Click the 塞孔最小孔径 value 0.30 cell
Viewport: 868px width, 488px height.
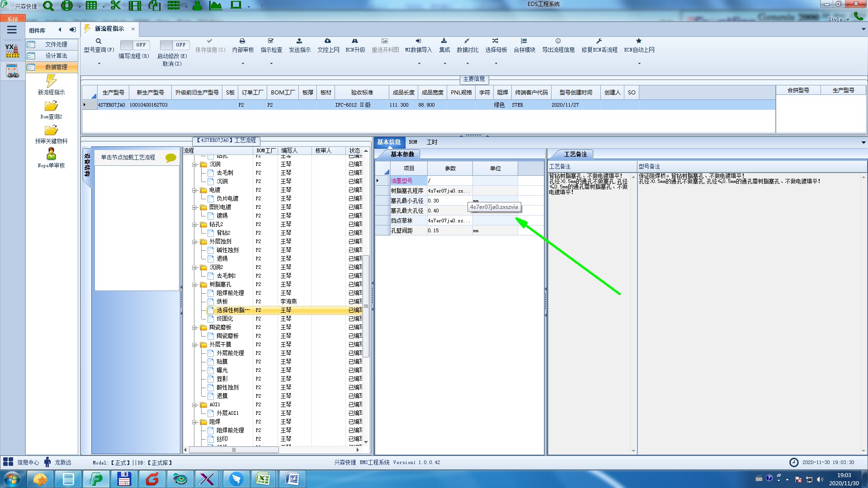point(449,201)
